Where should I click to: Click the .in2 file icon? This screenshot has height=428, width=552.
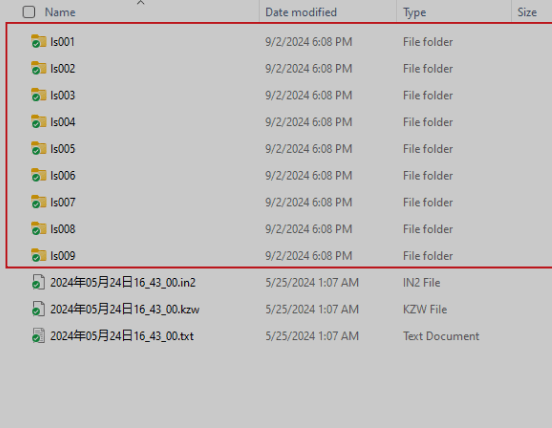point(38,282)
